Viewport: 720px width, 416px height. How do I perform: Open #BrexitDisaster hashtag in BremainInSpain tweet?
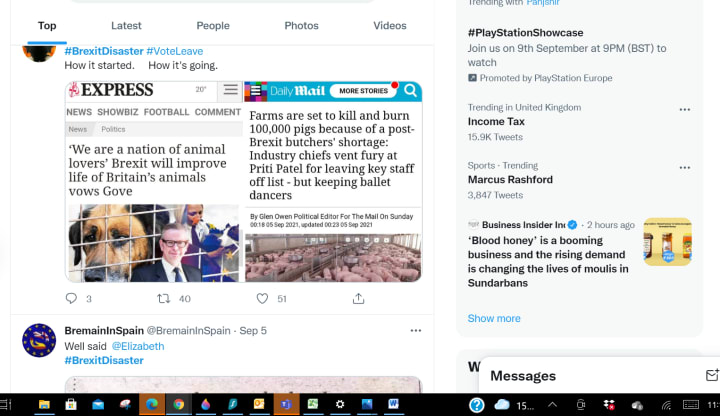click(104, 360)
